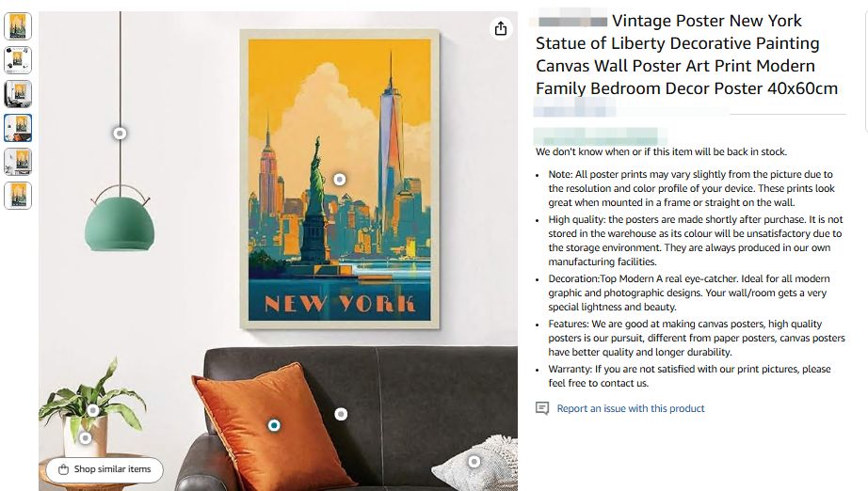The height and width of the screenshot is (491, 868).
Task: Open Report an issue with this product
Action: pyautogui.click(x=630, y=408)
